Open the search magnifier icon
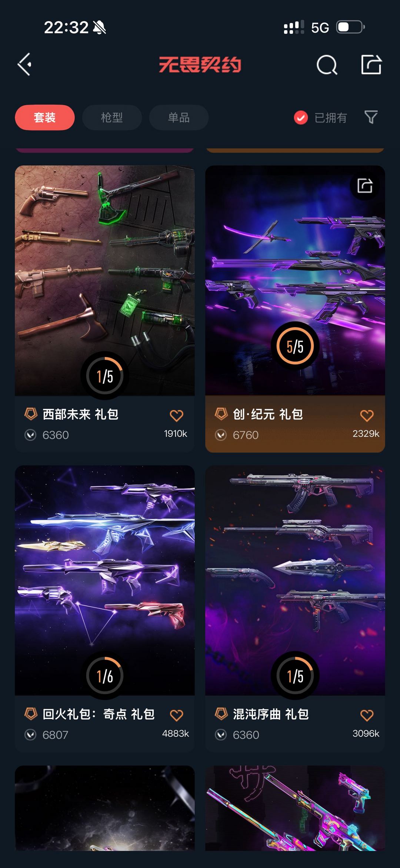 [327, 65]
